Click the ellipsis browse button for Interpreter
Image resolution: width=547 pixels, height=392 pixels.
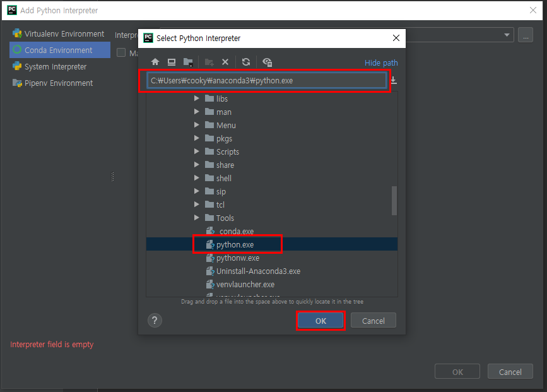[526, 35]
